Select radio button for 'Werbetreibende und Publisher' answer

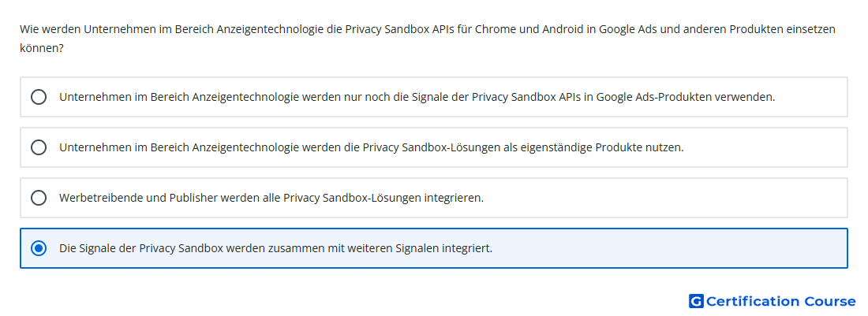point(39,198)
